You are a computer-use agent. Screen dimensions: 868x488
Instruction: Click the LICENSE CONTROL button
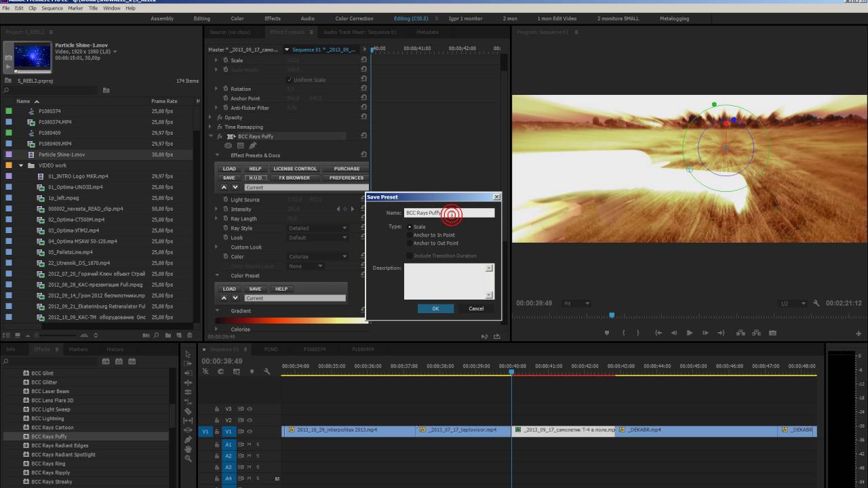pyautogui.click(x=295, y=169)
